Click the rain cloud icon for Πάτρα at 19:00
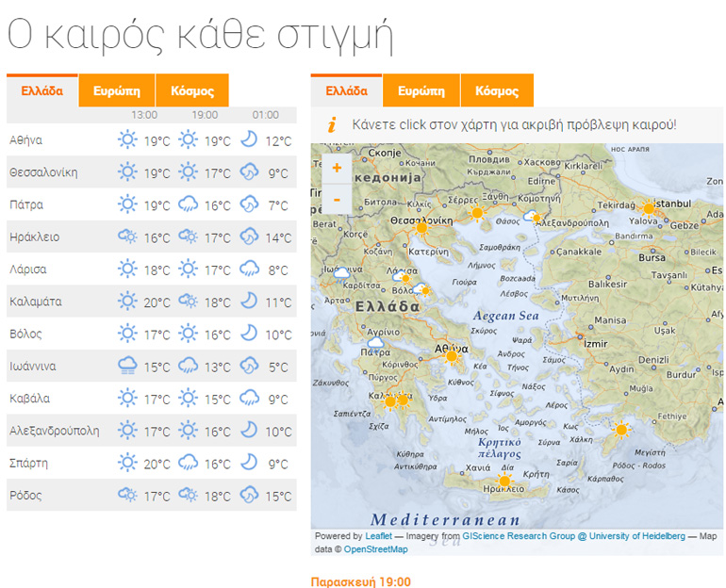The width and height of the screenshot is (726, 588). tap(189, 205)
